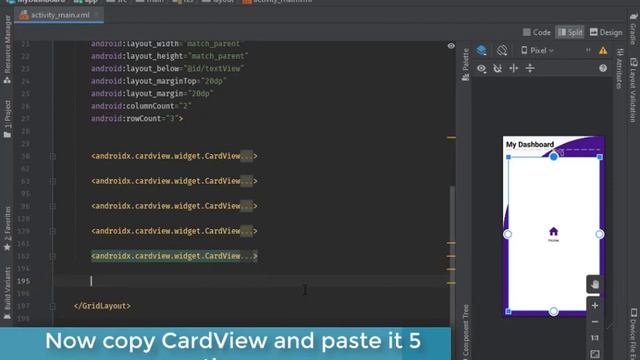Image resolution: width=640 pixels, height=360 pixels.
Task: Click the right-side circular handle in preview
Action: click(x=599, y=234)
